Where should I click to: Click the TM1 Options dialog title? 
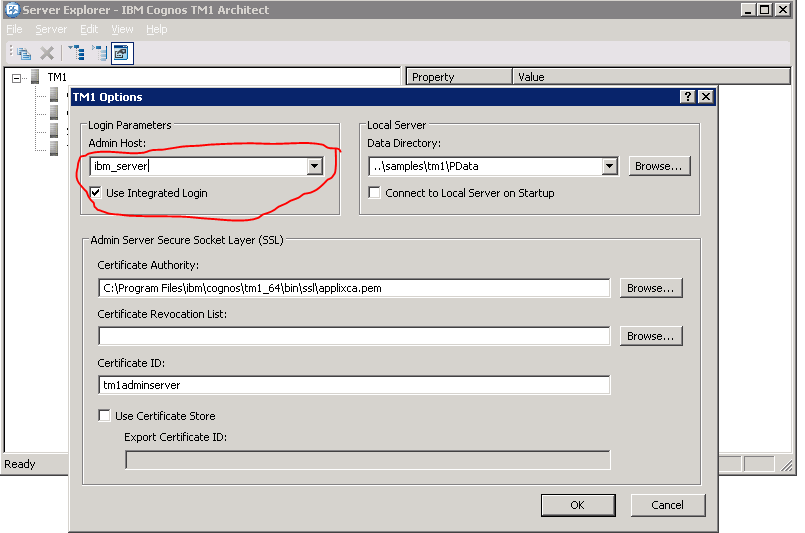pyautogui.click(x=107, y=97)
